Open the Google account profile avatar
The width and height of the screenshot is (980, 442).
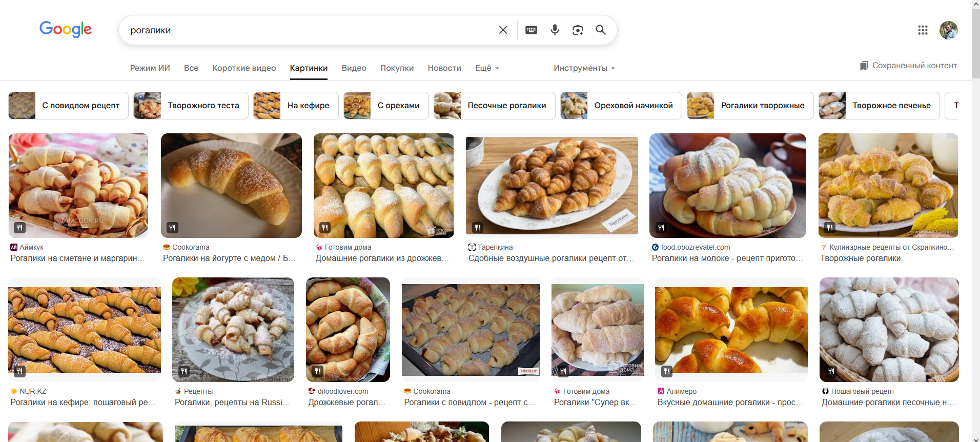coord(948,30)
